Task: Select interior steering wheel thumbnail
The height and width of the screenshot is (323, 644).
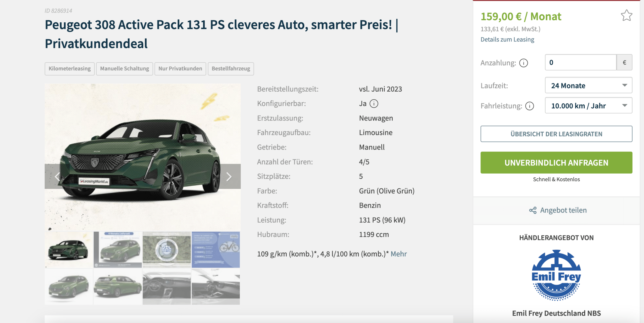Action: click(167, 287)
